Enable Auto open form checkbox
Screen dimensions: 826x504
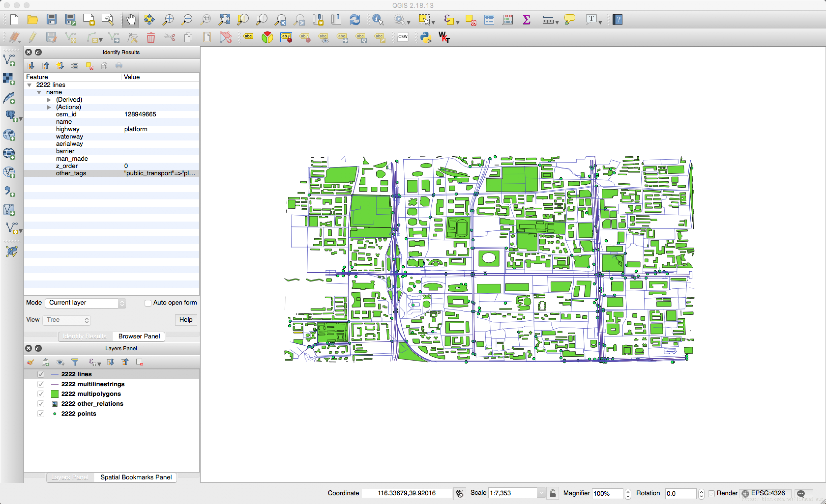click(x=148, y=303)
